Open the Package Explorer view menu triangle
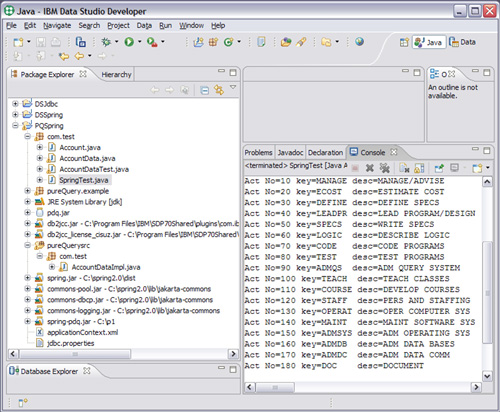 (233, 87)
